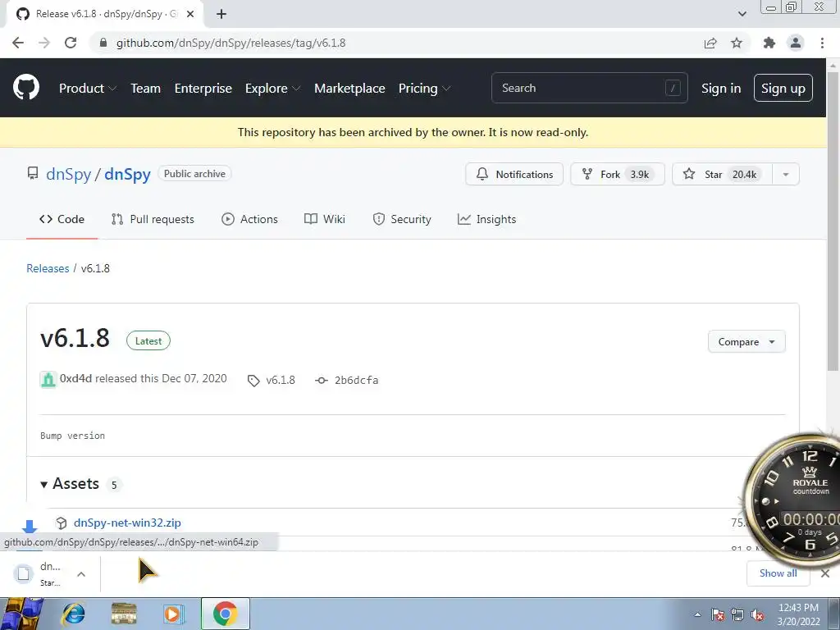
Task: Switch to the Actions tab
Action: point(249,219)
